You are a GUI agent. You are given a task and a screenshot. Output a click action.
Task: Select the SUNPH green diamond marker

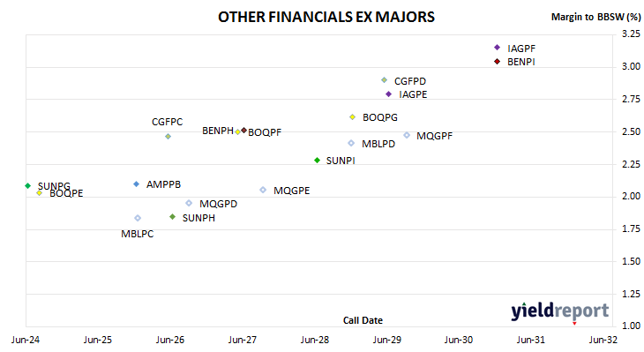coord(173,217)
